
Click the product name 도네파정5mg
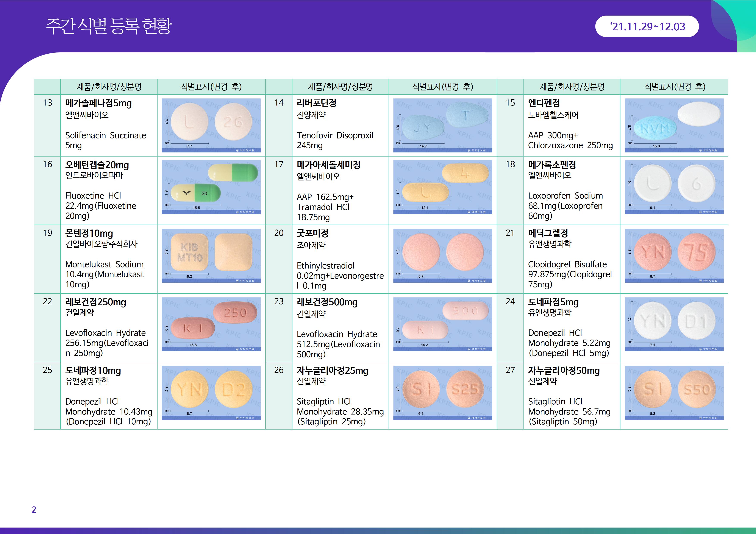(x=553, y=302)
